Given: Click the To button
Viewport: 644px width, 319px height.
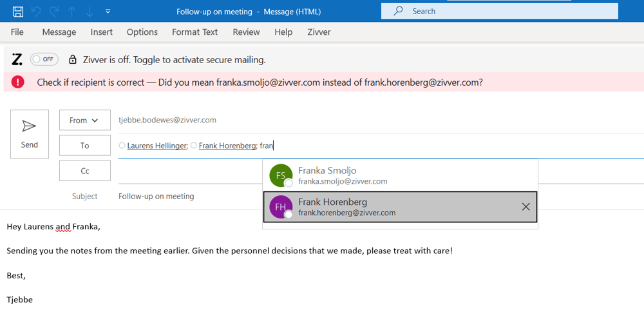Looking at the screenshot, I should pos(85,146).
